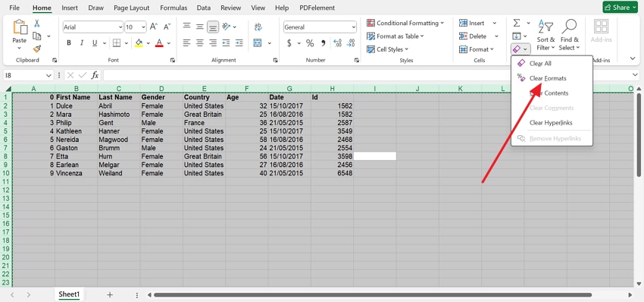
Task: Open the File menu tab
Action: click(x=14, y=8)
